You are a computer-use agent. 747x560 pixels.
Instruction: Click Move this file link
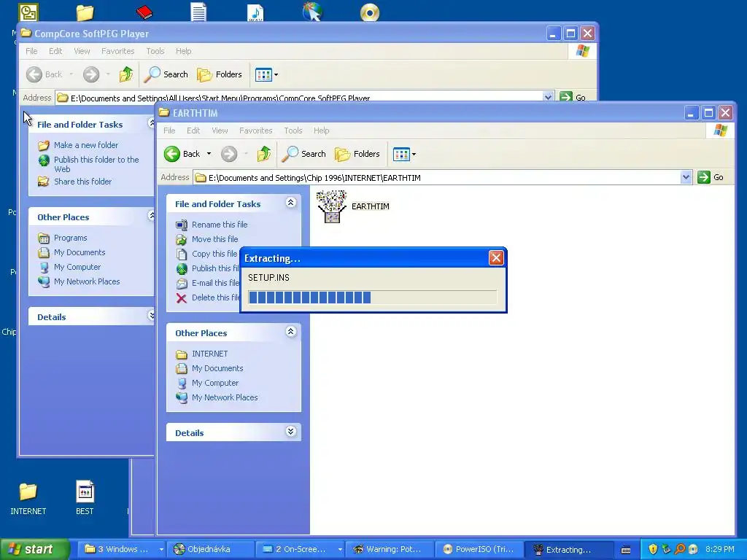pyautogui.click(x=215, y=239)
